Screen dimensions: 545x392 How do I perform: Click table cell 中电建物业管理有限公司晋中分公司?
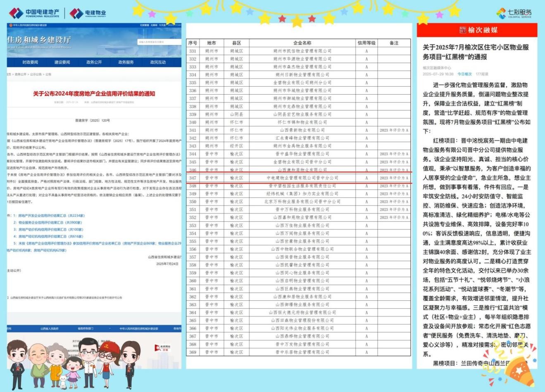tap(302, 178)
